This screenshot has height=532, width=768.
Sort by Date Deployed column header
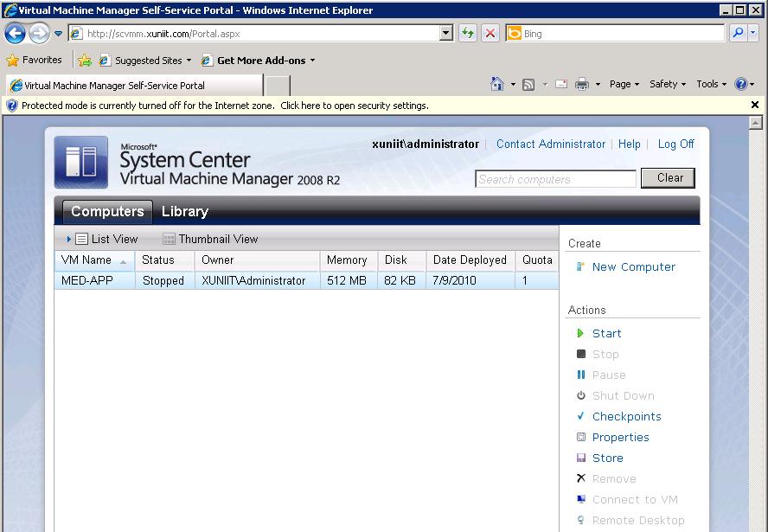[470, 260]
